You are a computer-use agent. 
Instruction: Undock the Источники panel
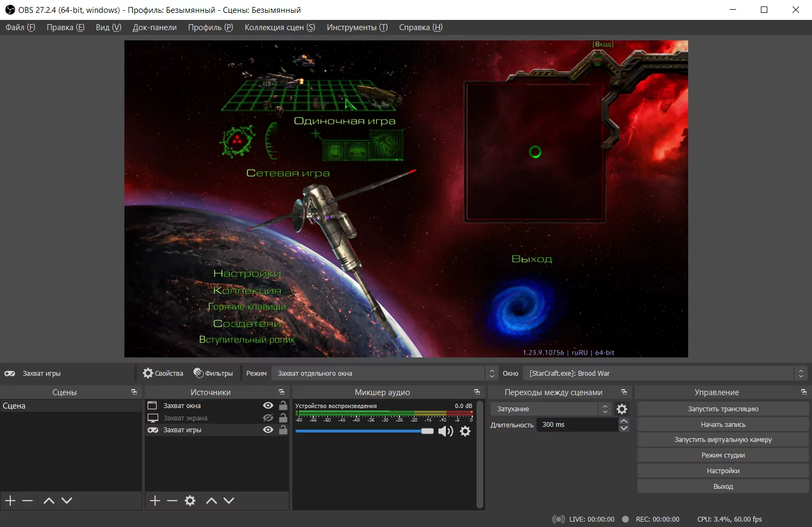click(282, 392)
